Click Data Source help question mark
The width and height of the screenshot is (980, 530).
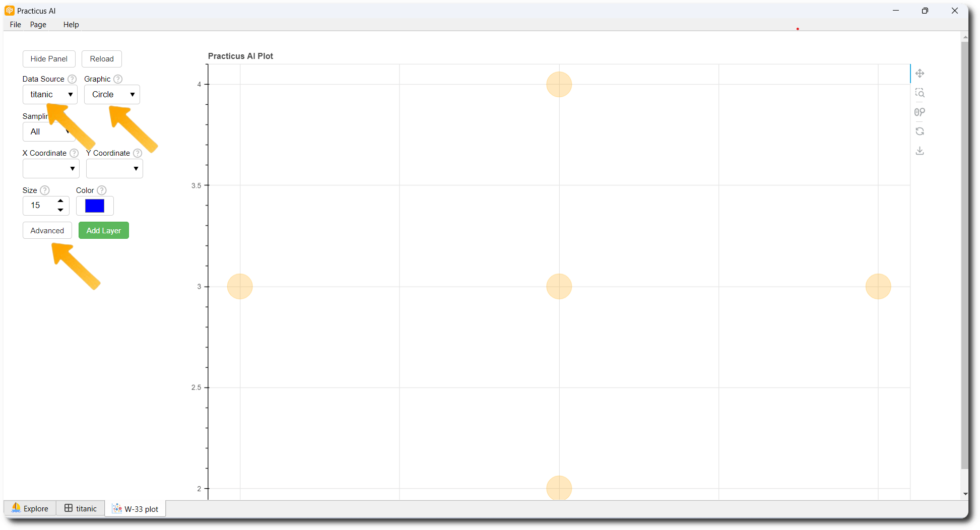tap(72, 79)
